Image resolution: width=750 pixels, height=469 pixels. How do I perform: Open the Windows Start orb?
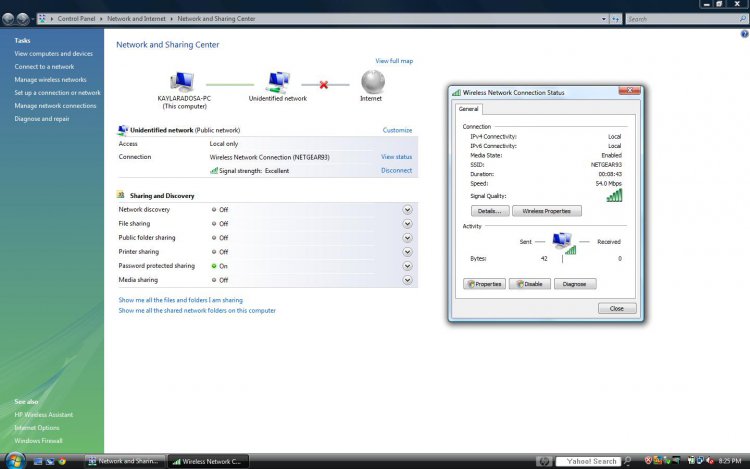pos(15,460)
